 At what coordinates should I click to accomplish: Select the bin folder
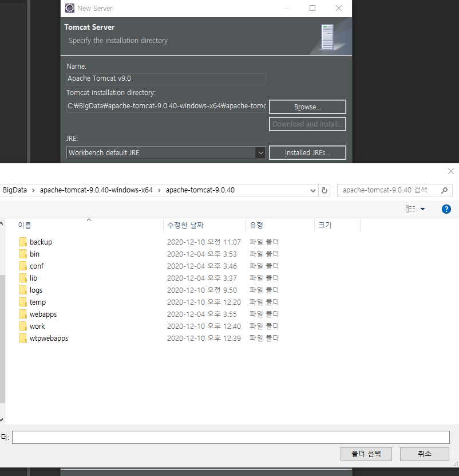click(34, 254)
